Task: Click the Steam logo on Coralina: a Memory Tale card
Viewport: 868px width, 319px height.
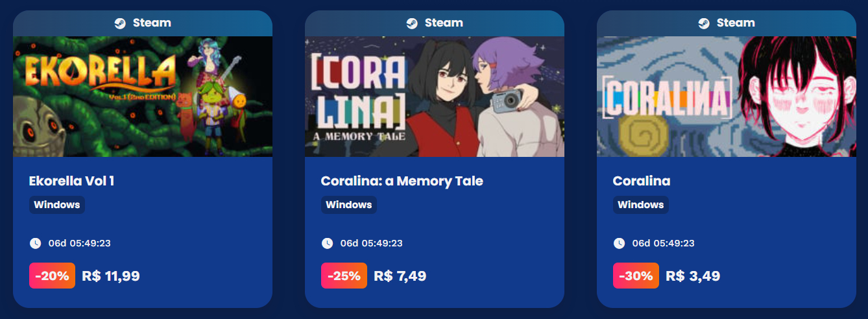Action: (x=412, y=23)
